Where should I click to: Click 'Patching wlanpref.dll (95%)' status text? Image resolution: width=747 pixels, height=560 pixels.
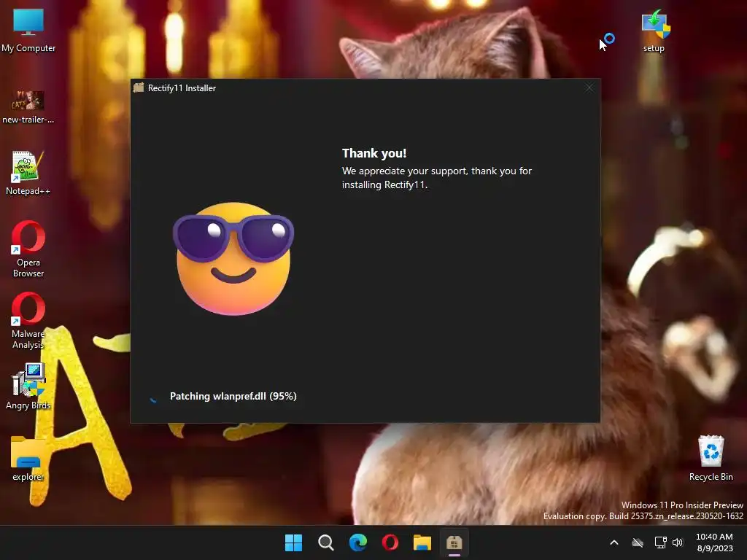pos(233,396)
